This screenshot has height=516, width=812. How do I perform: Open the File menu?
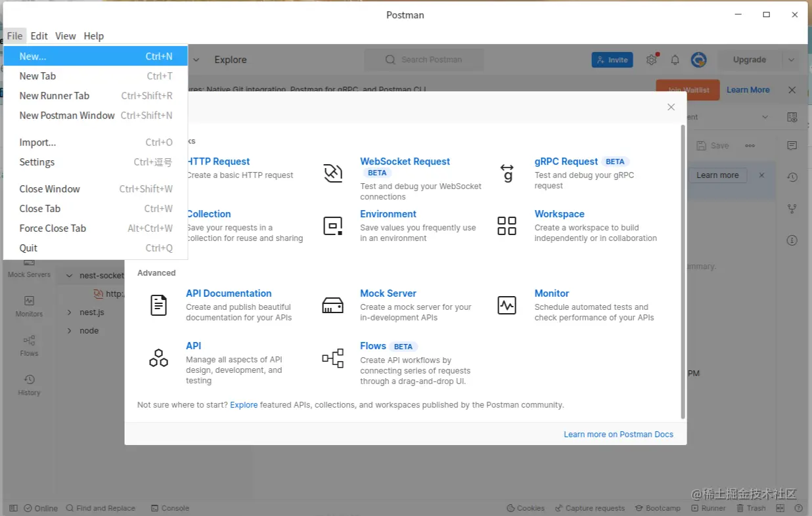pos(14,36)
